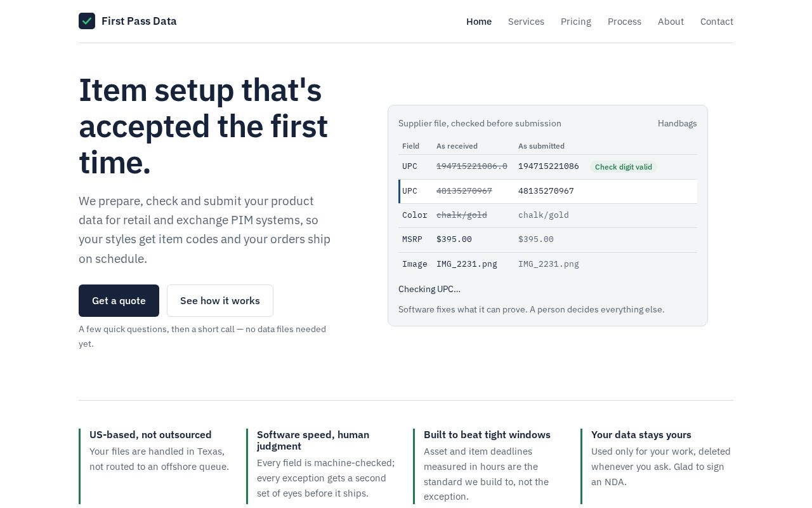Click the 'Check digit valid' badge
812x508 pixels.
(x=624, y=167)
